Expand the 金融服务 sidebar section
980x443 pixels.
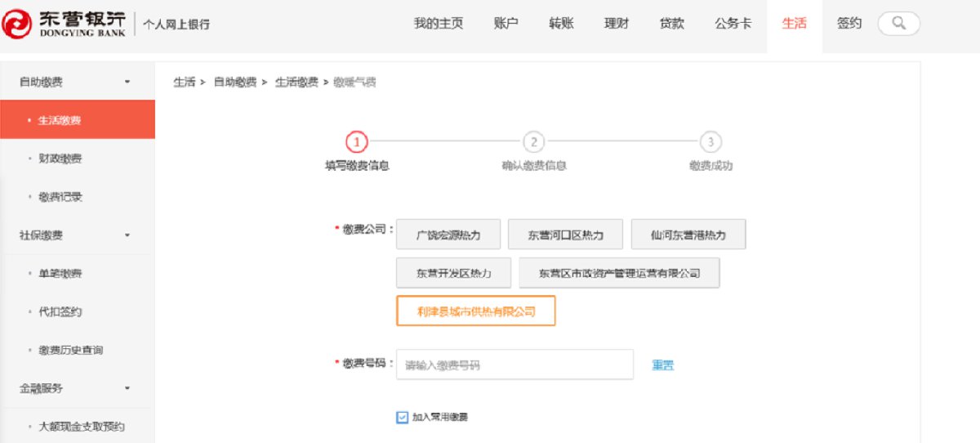127,388
